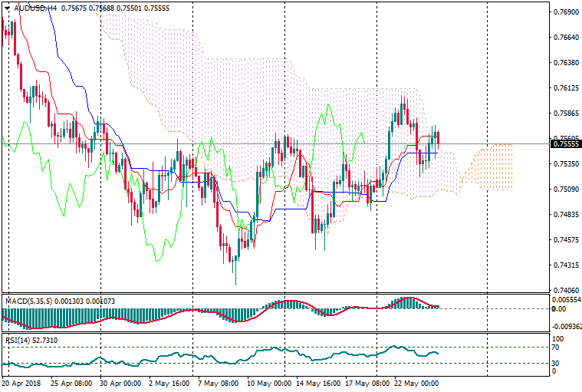Click the 0.74060 price axis label
Screen dimensions: 582x392
pos(564,291)
